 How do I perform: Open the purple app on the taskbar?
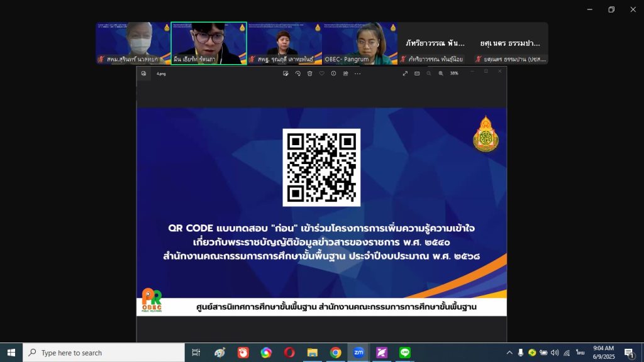click(382, 353)
